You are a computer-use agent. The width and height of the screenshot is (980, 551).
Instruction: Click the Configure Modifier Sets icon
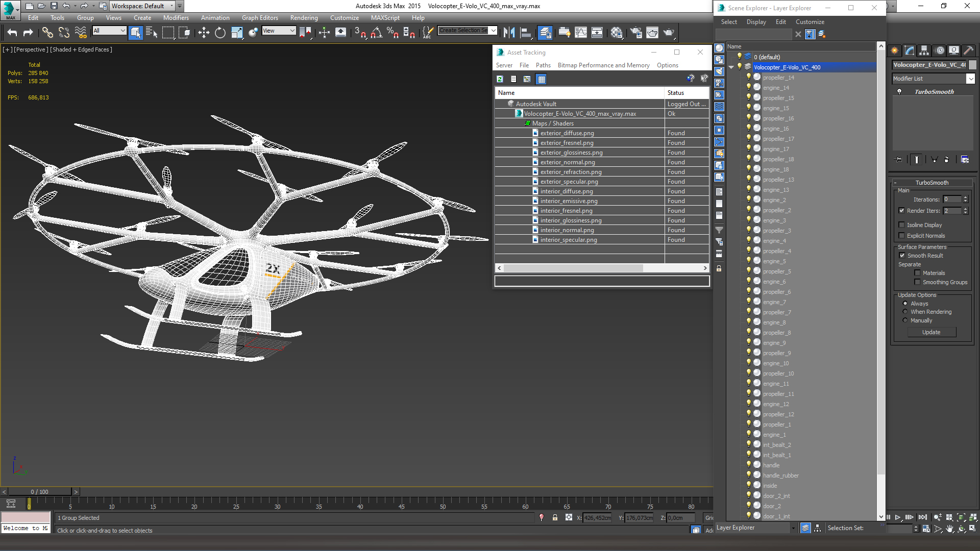coord(965,160)
